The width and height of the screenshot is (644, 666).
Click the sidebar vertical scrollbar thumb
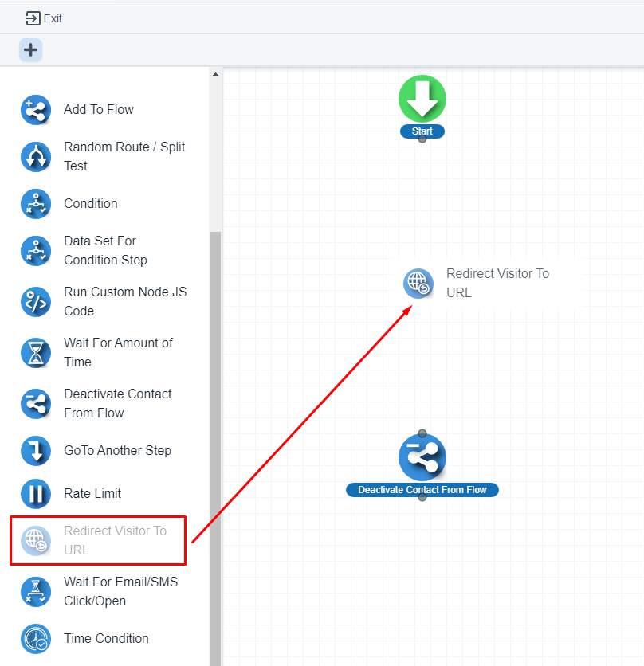215,446
